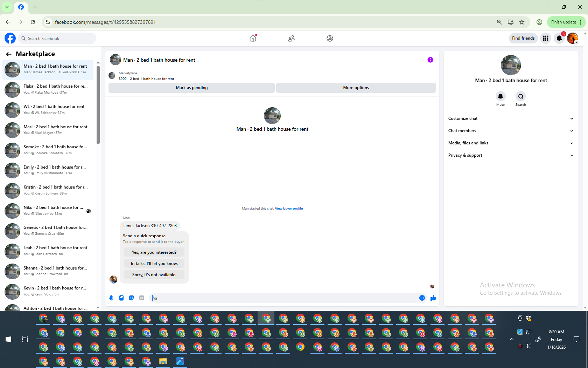Open the View buyer profile link
The image size is (588, 368).
[x=289, y=209]
